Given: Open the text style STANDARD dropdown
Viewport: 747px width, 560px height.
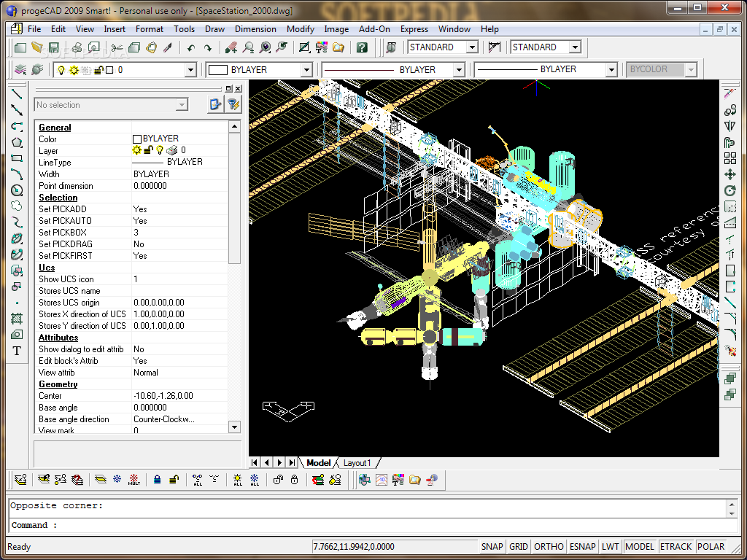Looking at the screenshot, I should click(472, 47).
